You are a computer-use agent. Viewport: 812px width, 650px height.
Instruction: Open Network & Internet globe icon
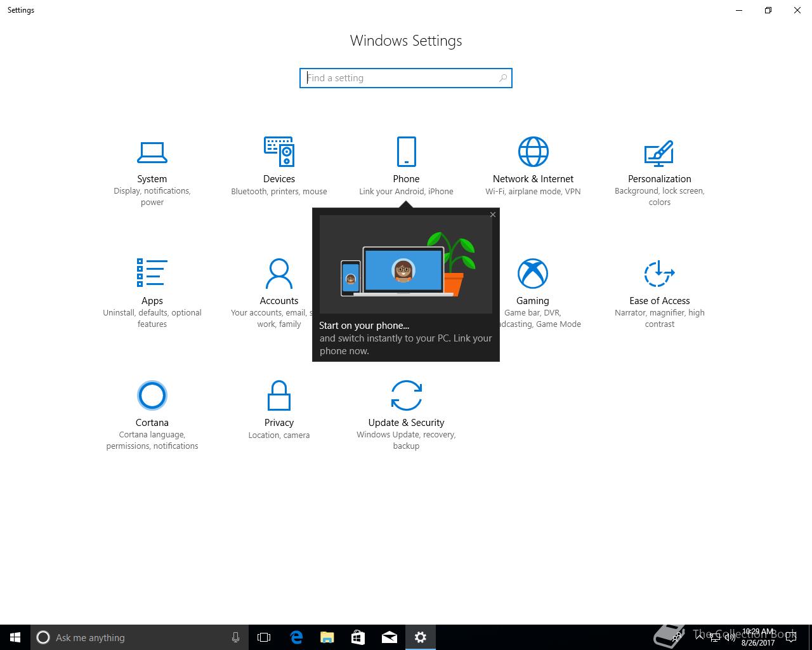533,152
